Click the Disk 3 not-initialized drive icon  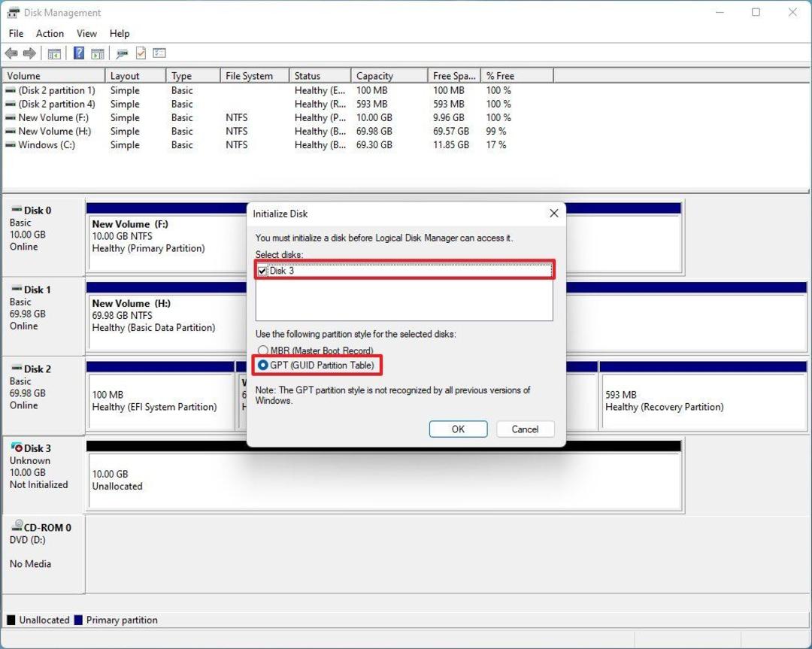tap(17, 447)
